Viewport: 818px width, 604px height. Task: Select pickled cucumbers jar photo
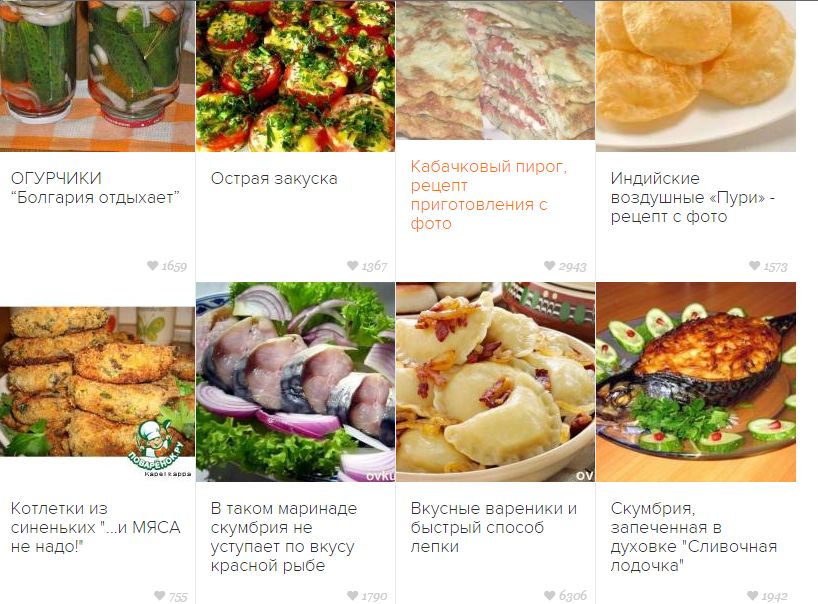(x=97, y=76)
